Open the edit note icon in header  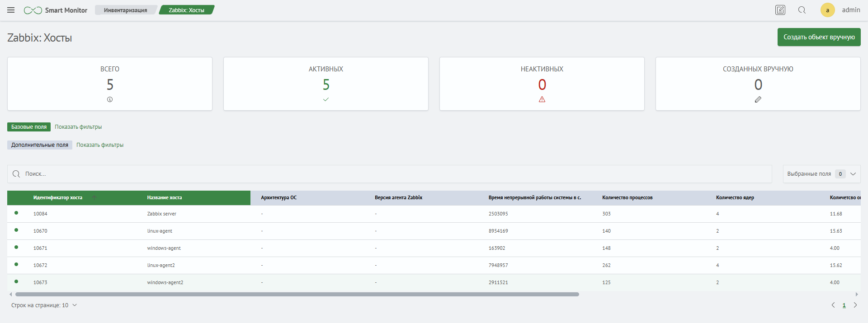[x=780, y=10]
